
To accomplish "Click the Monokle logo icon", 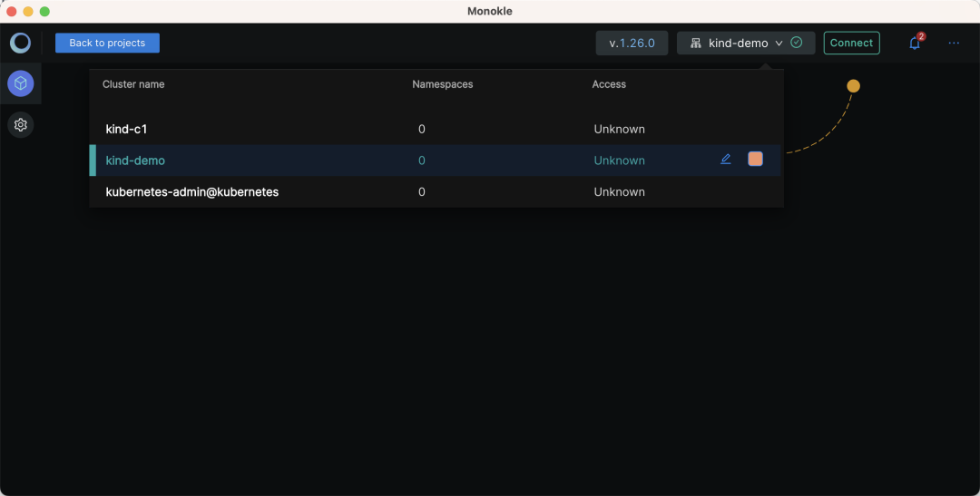I will point(21,44).
